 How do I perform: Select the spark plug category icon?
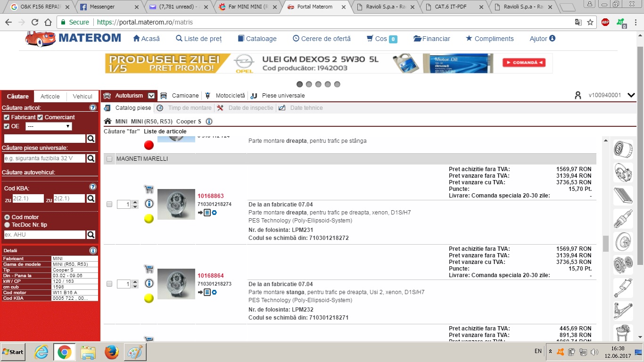[623, 219]
